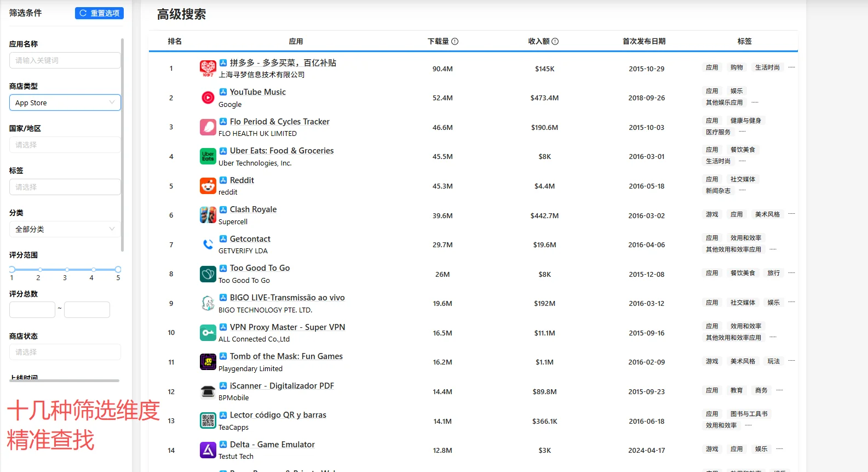Open the YouTube Music app link

[x=258, y=92]
